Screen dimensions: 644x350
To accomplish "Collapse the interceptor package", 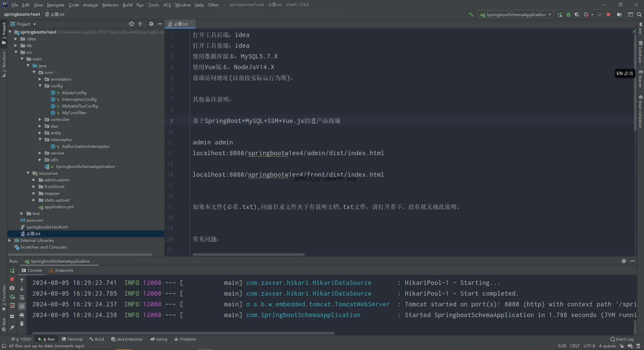I will point(40,139).
